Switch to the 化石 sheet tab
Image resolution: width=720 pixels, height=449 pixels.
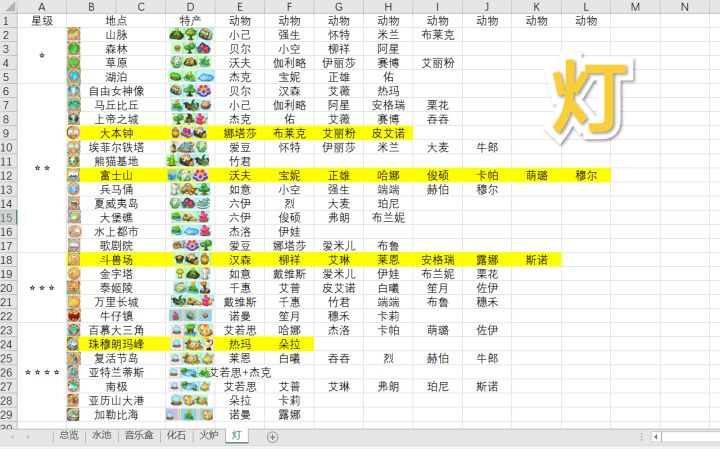pos(176,435)
